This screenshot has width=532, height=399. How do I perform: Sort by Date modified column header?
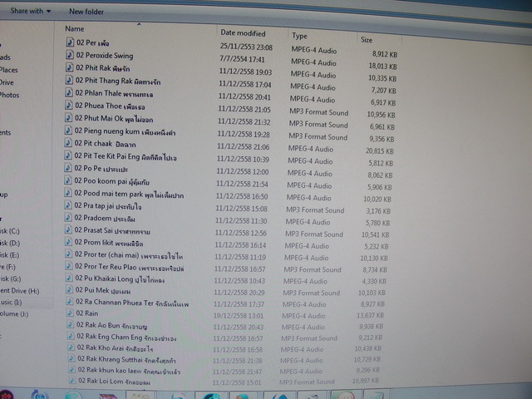(x=243, y=33)
